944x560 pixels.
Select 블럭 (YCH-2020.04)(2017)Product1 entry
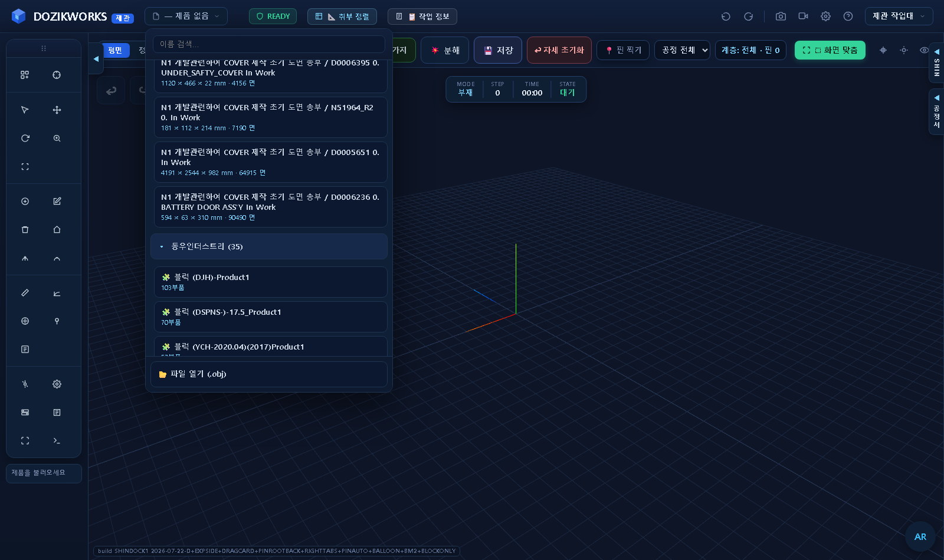point(271,347)
